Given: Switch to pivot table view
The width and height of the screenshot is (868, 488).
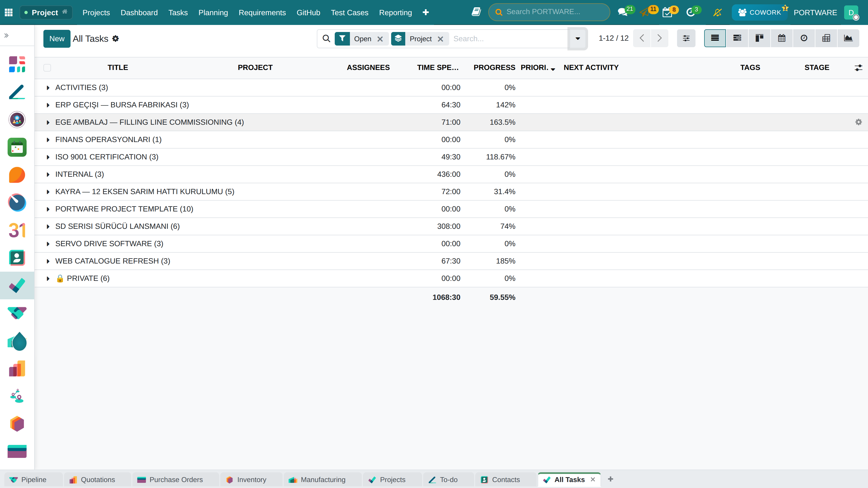Looking at the screenshot, I should pyautogui.click(x=826, y=38).
